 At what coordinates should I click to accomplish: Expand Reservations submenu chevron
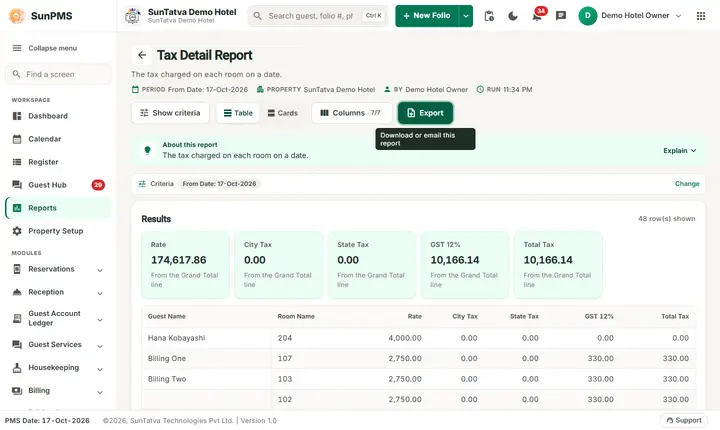[100, 270]
